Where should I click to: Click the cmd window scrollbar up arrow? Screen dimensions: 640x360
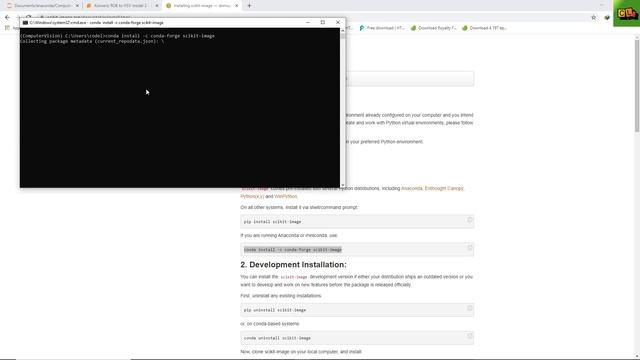click(x=342, y=30)
